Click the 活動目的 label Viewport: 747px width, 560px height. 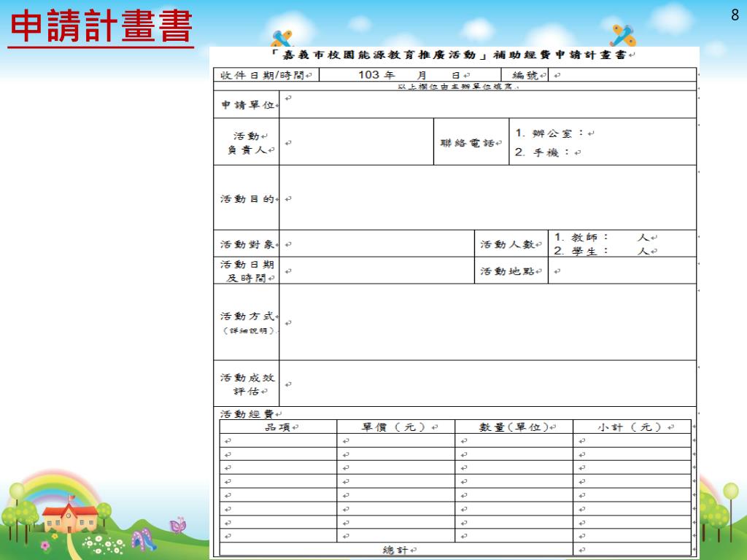247,198
